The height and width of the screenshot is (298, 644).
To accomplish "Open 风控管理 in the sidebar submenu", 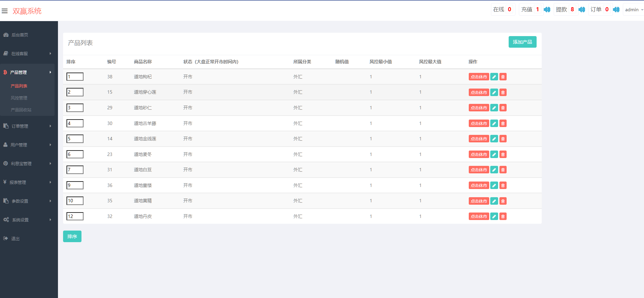I will tap(19, 98).
